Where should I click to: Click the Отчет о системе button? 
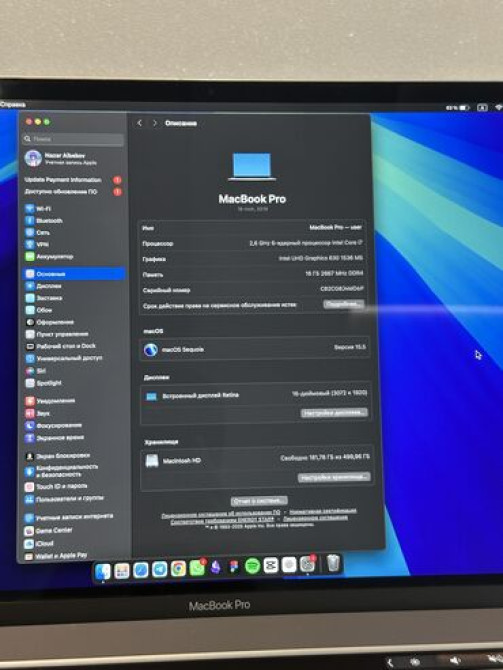click(259, 500)
